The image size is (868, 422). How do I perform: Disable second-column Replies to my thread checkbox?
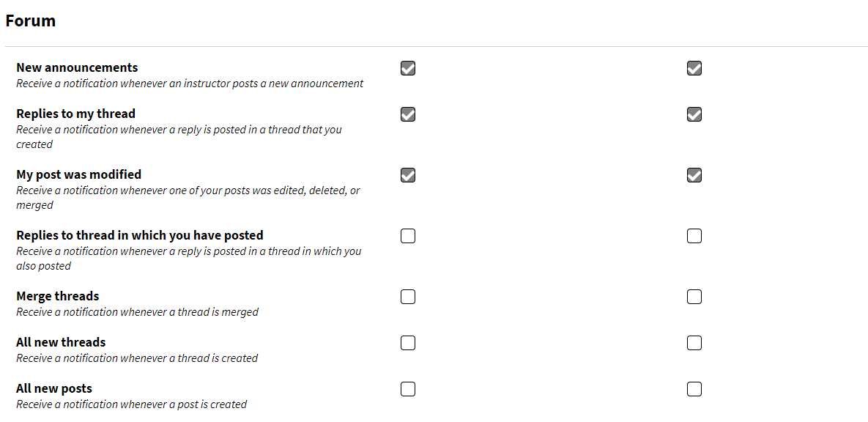[694, 114]
